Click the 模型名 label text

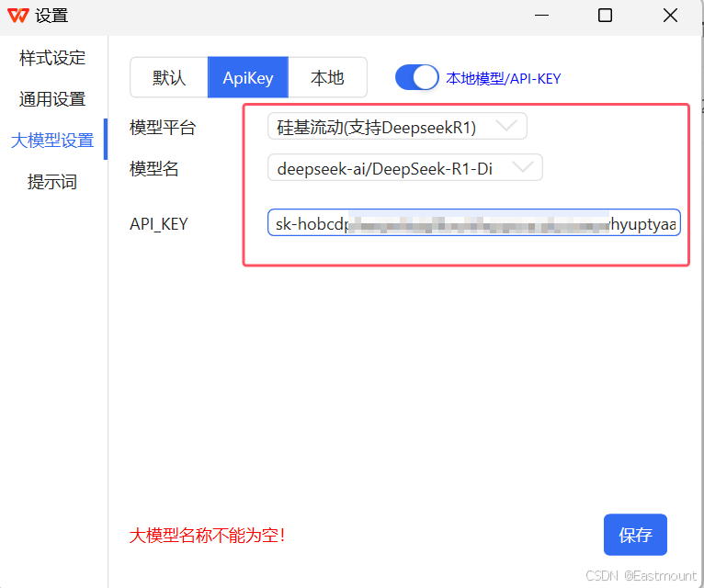(x=154, y=169)
